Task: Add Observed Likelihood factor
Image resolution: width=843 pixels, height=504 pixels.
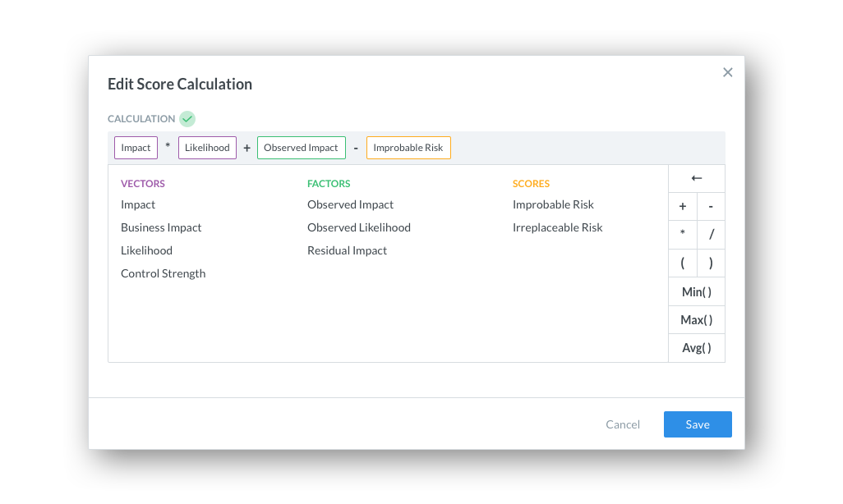Action: [x=358, y=228]
